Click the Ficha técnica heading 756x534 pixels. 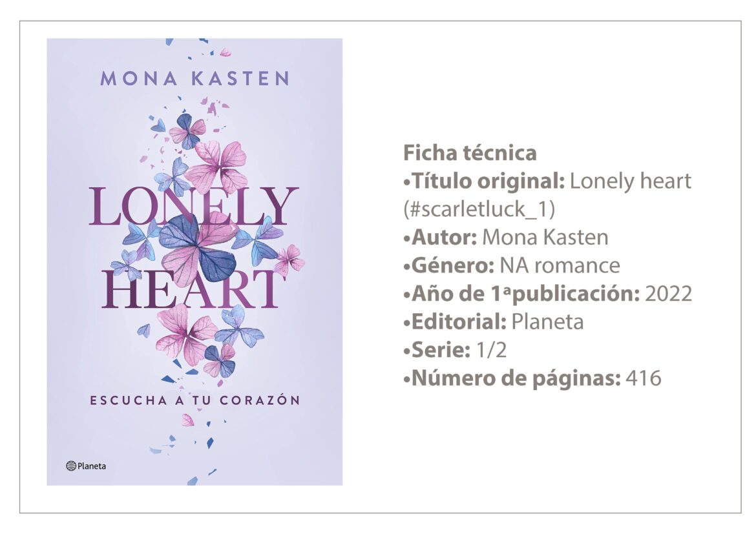(470, 153)
